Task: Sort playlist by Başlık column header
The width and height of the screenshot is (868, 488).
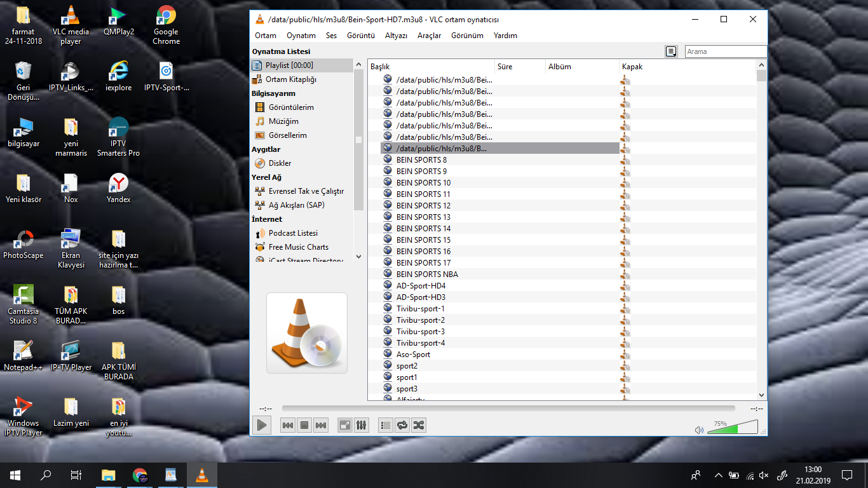Action: tap(431, 66)
